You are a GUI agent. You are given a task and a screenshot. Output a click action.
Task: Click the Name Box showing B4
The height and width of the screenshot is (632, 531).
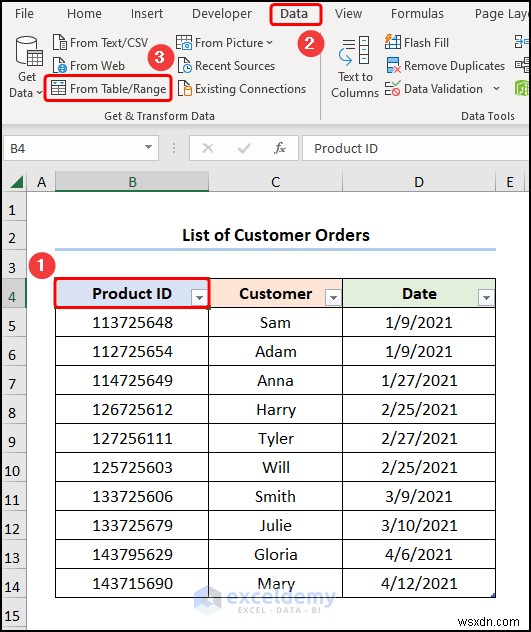(x=81, y=148)
